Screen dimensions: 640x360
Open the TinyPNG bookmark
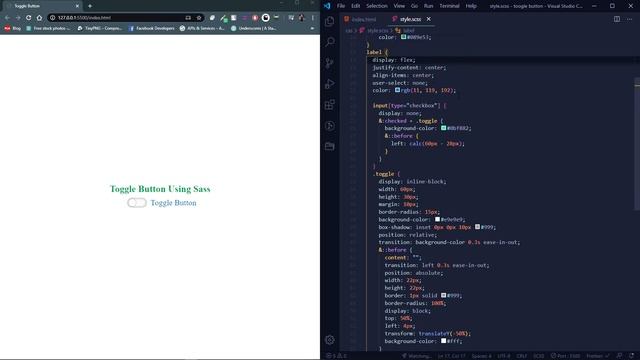tap(100, 28)
